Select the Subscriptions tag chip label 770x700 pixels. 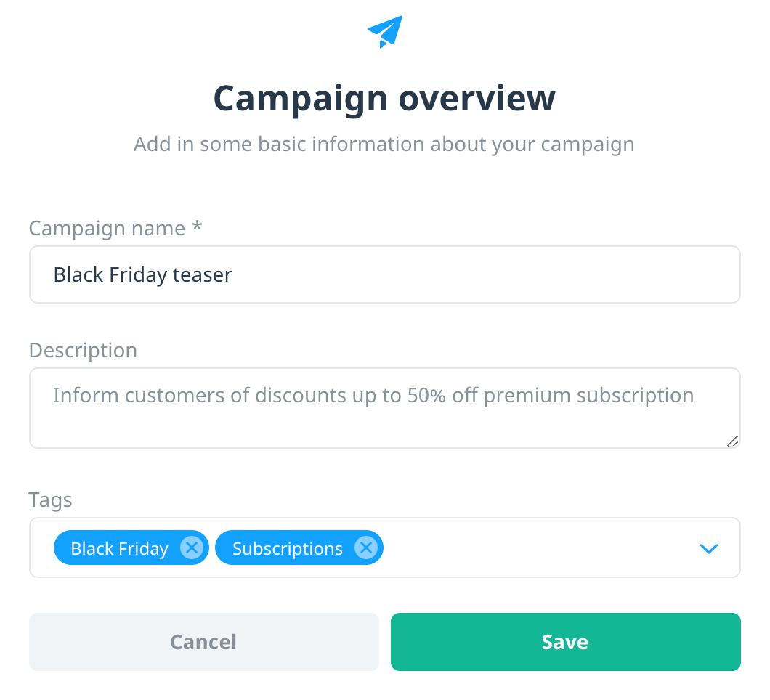(287, 548)
